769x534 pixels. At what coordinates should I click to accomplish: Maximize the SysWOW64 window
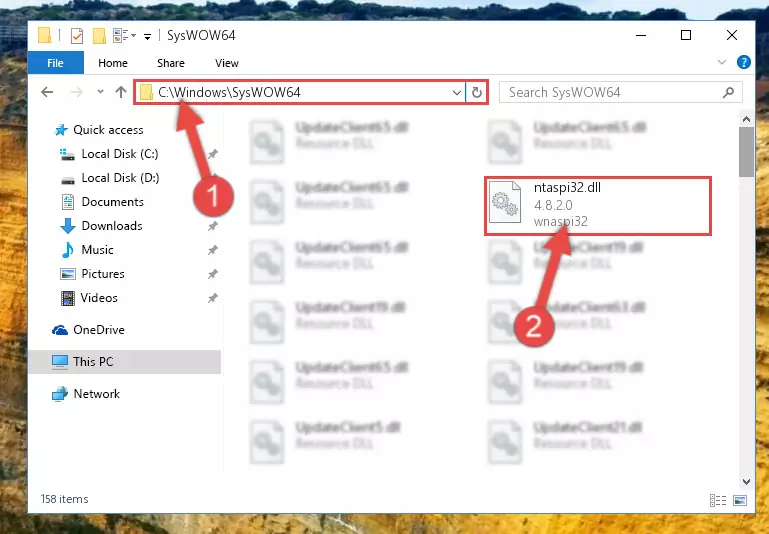(686, 35)
